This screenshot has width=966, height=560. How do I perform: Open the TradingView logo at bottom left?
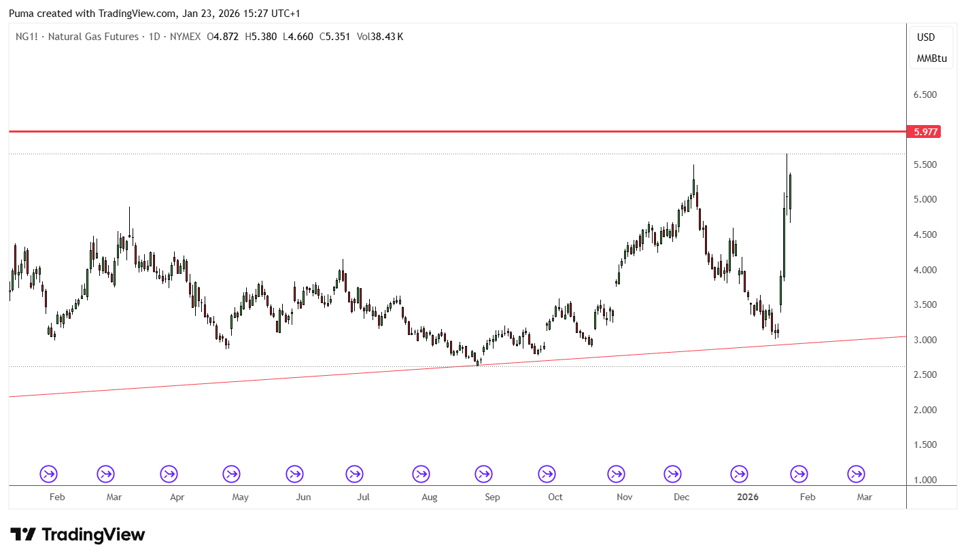[x=77, y=535]
